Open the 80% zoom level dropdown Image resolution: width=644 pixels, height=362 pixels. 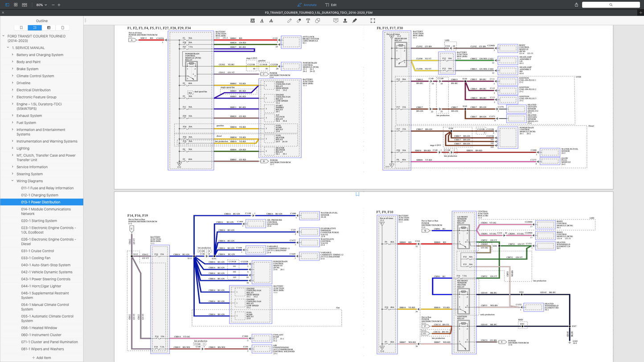click(x=41, y=4)
